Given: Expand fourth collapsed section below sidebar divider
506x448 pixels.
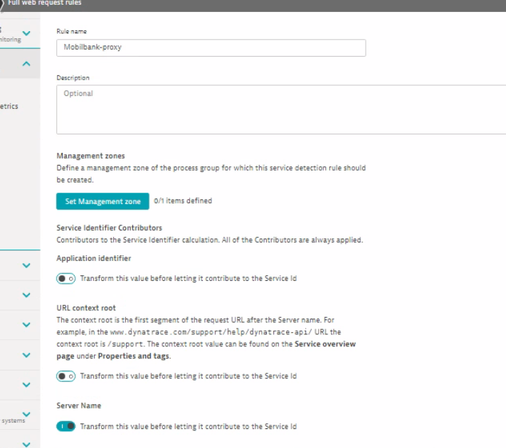Looking at the screenshot, I should pyautogui.click(x=26, y=355).
